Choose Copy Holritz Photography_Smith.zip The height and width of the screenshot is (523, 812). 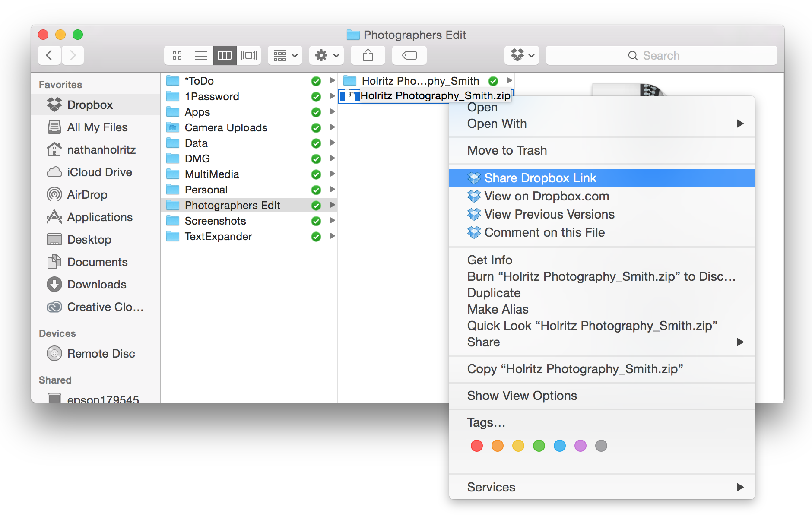tap(602, 369)
